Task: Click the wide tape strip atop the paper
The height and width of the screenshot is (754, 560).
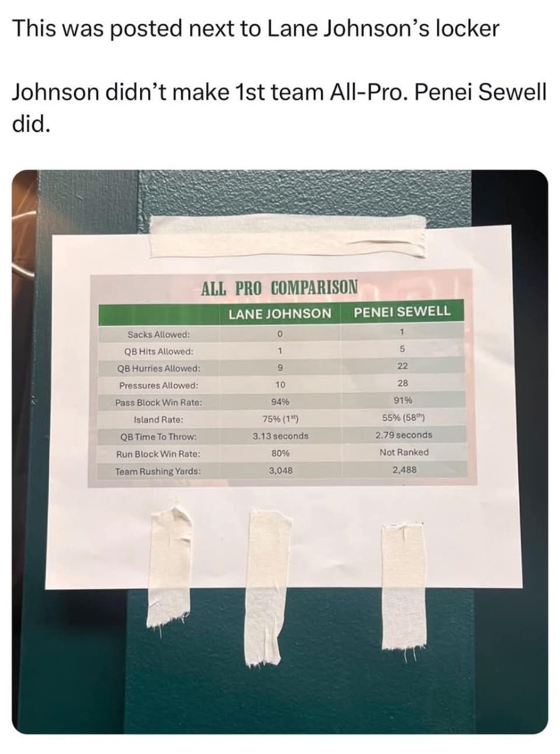Action: (x=286, y=236)
